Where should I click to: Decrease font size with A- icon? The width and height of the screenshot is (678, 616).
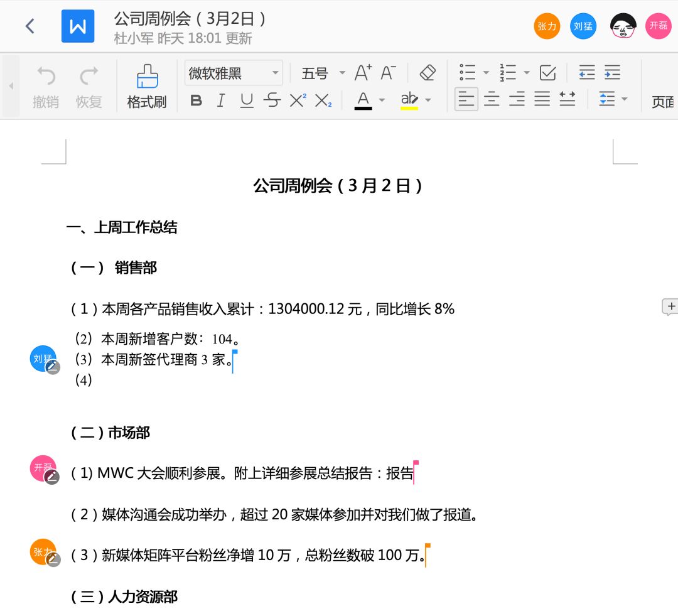coord(388,73)
